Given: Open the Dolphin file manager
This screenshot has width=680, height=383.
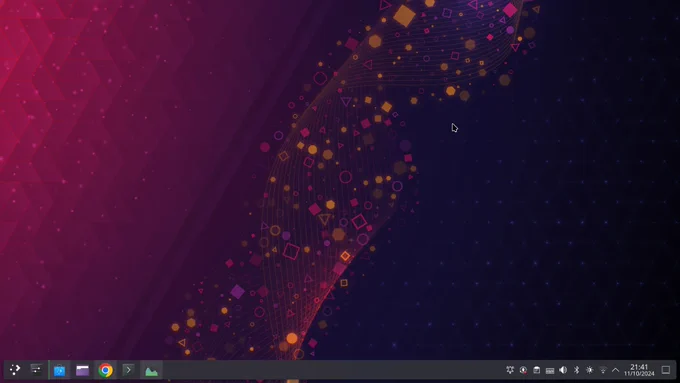Looking at the screenshot, I should 82,370.
